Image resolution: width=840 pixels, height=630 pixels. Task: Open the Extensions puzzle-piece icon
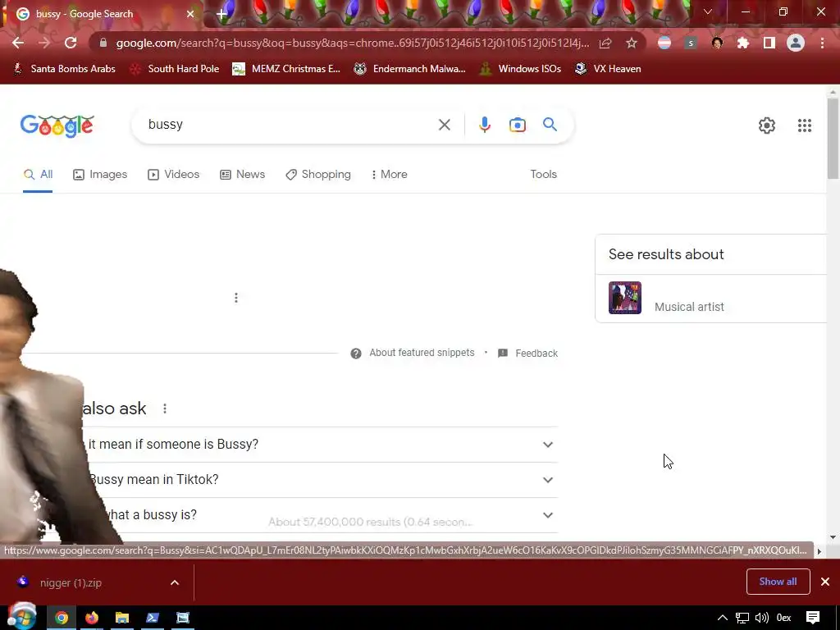pyautogui.click(x=743, y=43)
